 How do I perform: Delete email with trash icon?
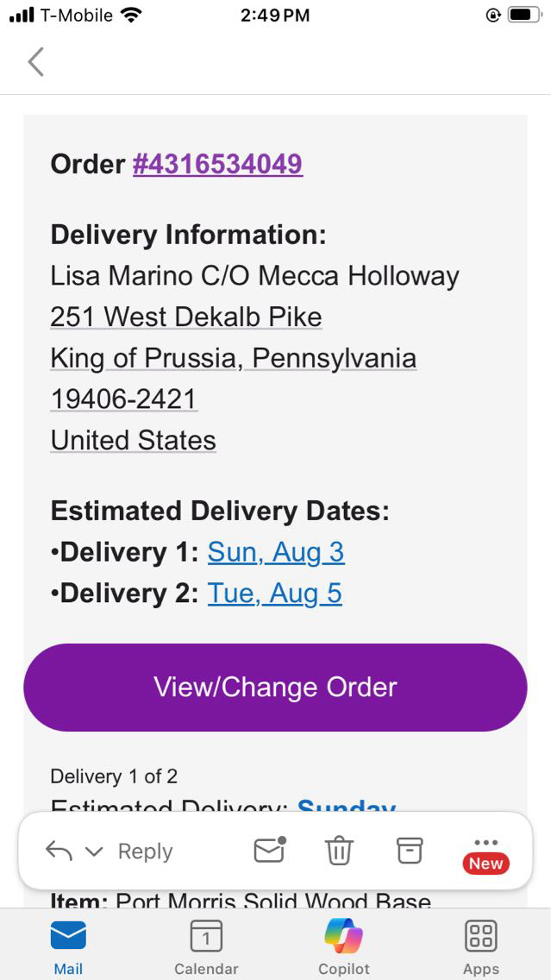339,851
